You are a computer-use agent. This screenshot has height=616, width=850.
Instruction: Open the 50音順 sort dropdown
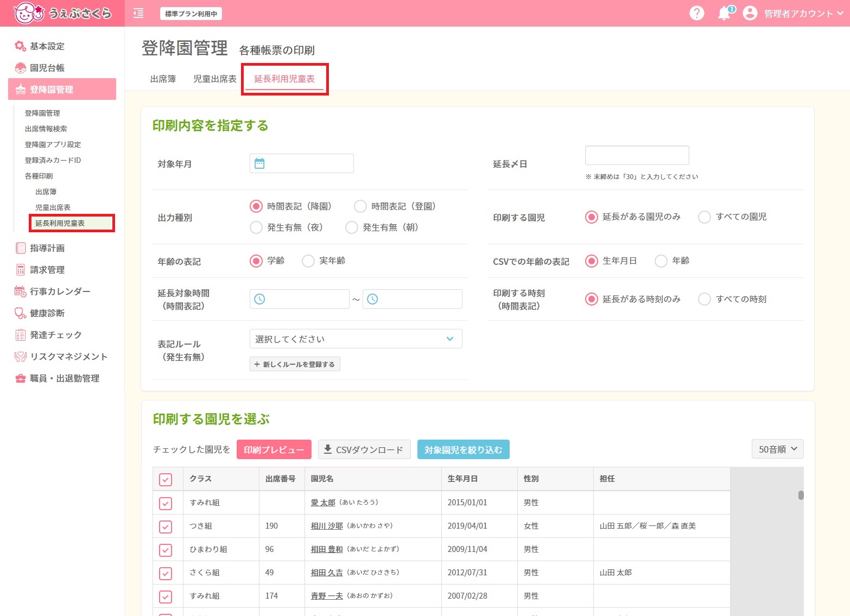777,449
